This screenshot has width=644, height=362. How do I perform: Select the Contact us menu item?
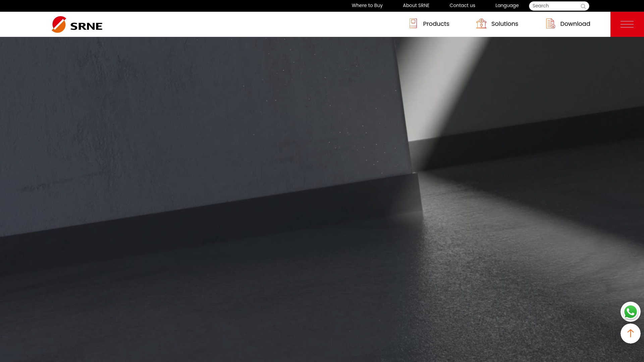click(x=462, y=6)
